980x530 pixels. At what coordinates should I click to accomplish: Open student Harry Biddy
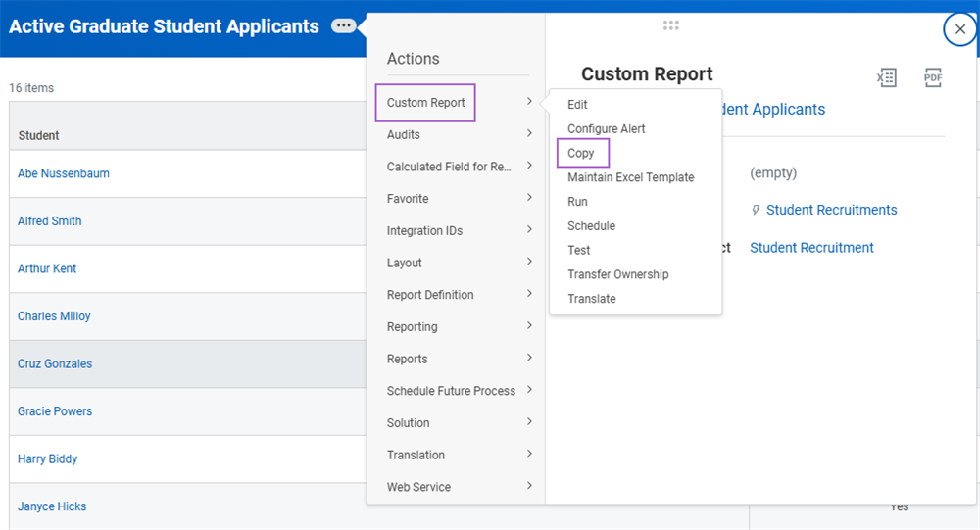(x=47, y=458)
